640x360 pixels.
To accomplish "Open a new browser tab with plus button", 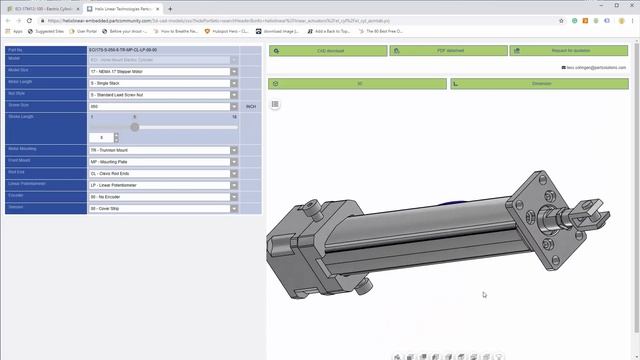I will click(x=170, y=9).
